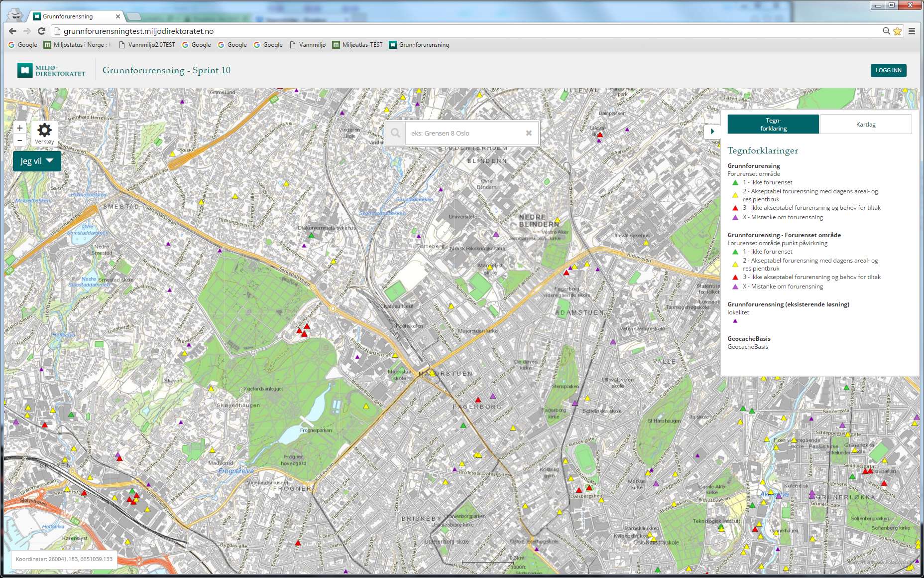Click the red triangle near Adamstuen intersection
Image resolution: width=924 pixels, height=578 pixels.
(566, 273)
